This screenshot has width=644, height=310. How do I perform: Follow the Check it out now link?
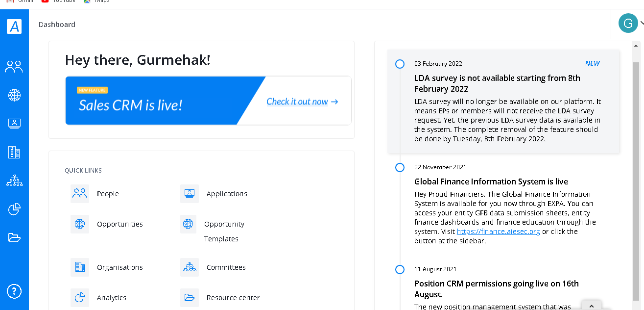pos(302,102)
